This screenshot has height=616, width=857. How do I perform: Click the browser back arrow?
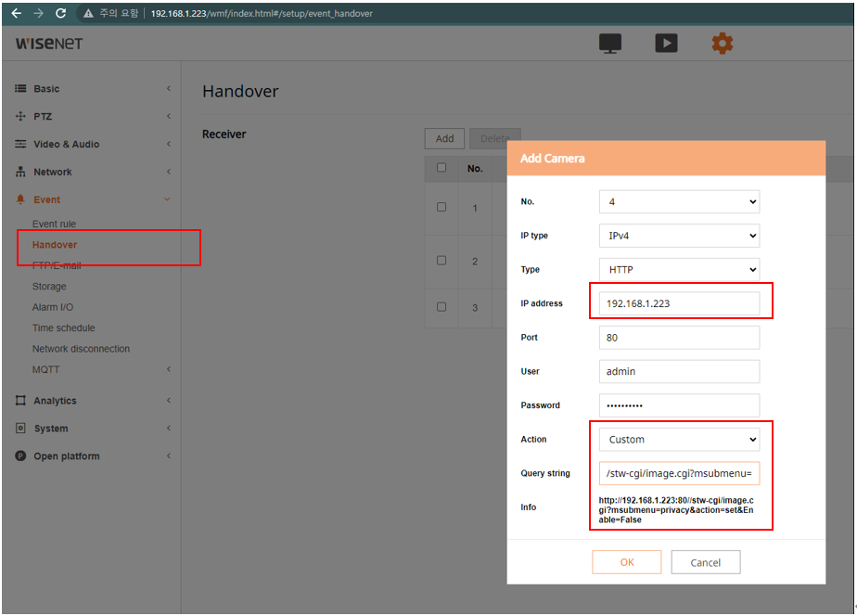[16, 14]
